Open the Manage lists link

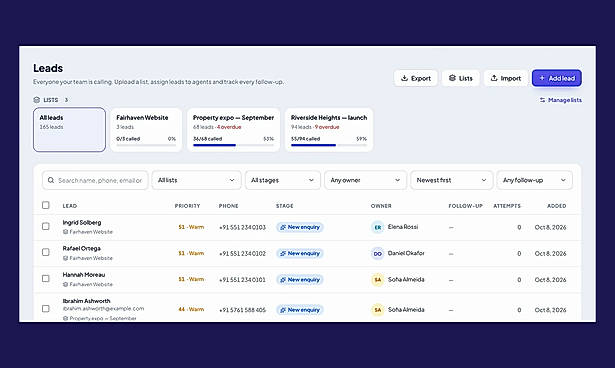(x=560, y=100)
